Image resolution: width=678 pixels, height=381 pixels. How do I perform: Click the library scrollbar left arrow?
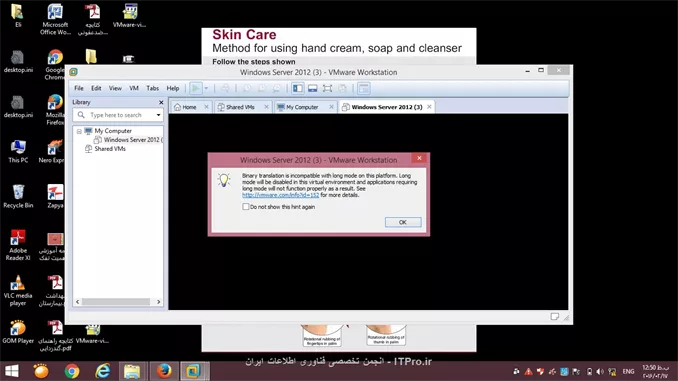tap(78, 302)
